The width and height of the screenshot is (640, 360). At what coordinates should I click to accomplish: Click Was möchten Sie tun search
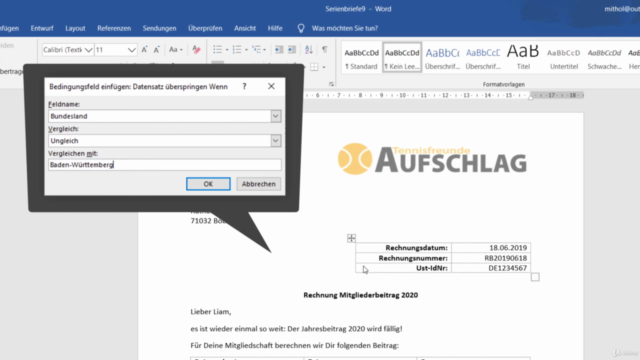tap(345, 28)
